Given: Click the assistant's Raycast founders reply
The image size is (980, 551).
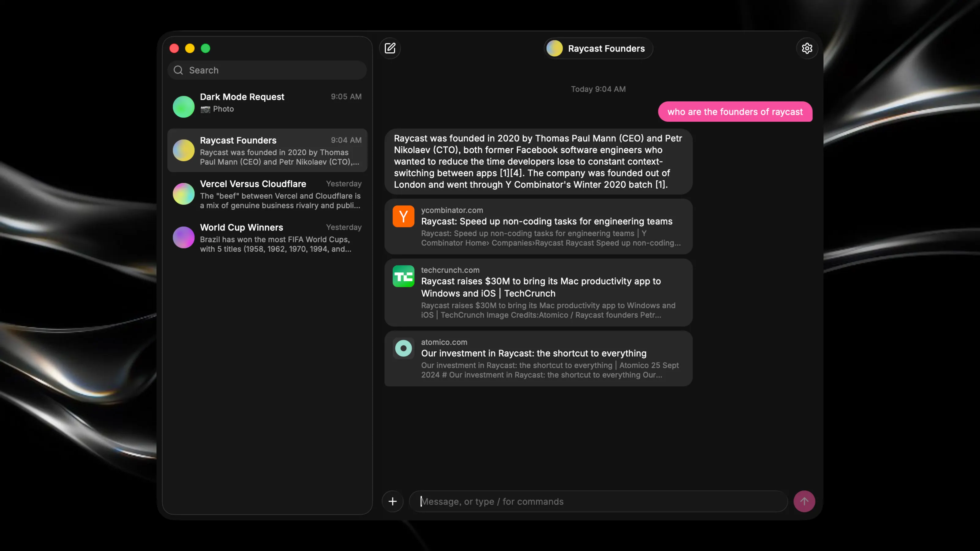Looking at the screenshot, I should tap(538, 162).
